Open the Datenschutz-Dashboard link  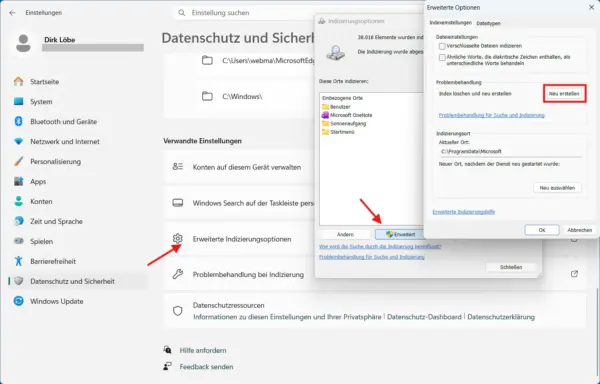click(x=424, y=317)
